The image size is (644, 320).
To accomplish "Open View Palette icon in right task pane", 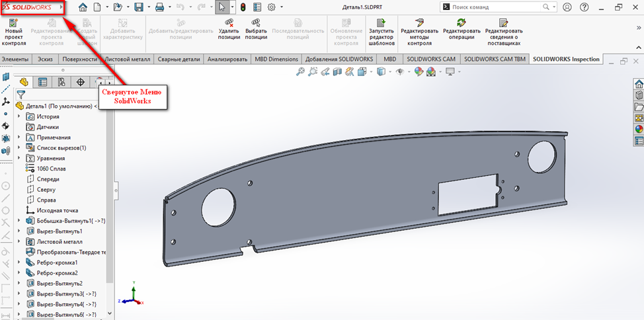I will 639,118.
